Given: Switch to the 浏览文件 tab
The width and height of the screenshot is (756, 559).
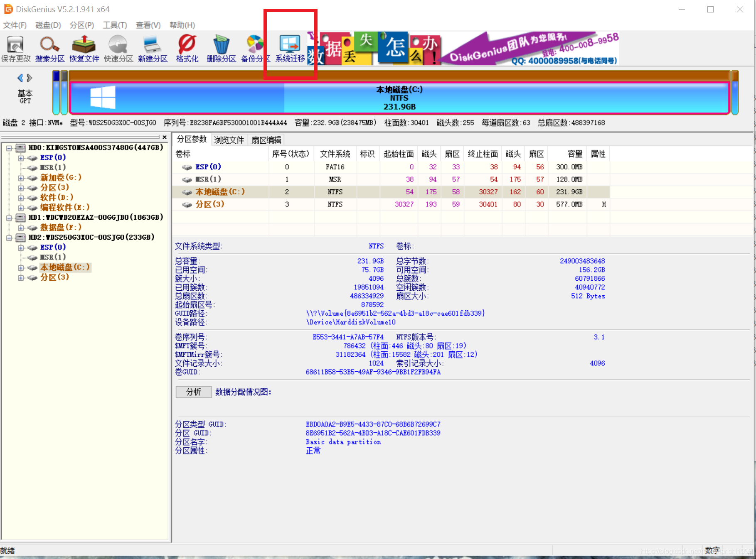Looking at the screenshot, I should click(x=229, y=140).
